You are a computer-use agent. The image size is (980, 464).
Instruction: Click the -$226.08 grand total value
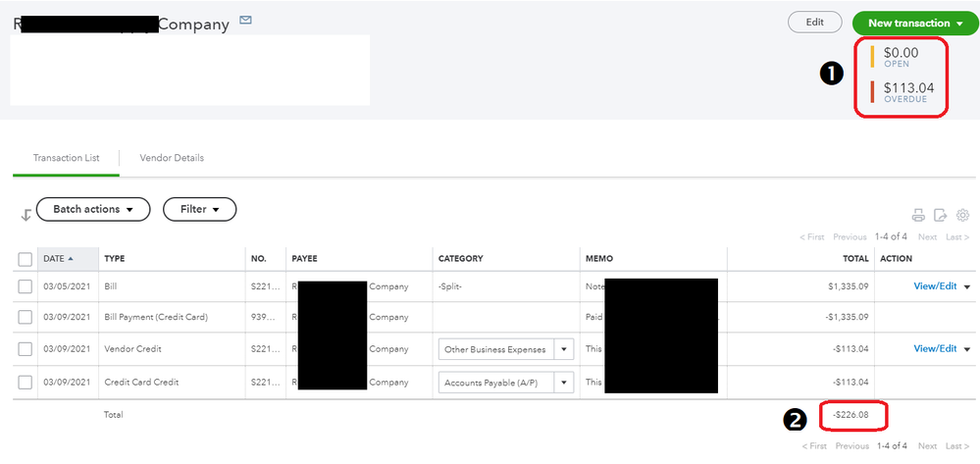pos(851,415)
